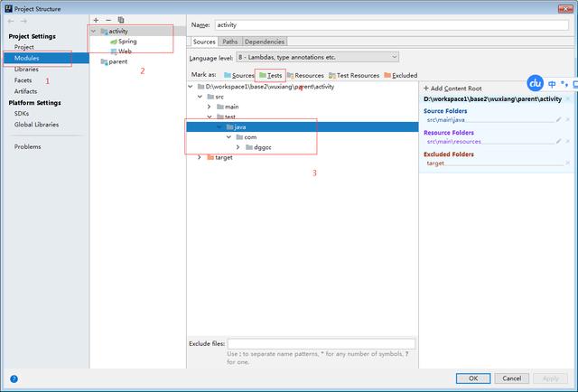Remove selected module with minus icon

coord(108,20)
